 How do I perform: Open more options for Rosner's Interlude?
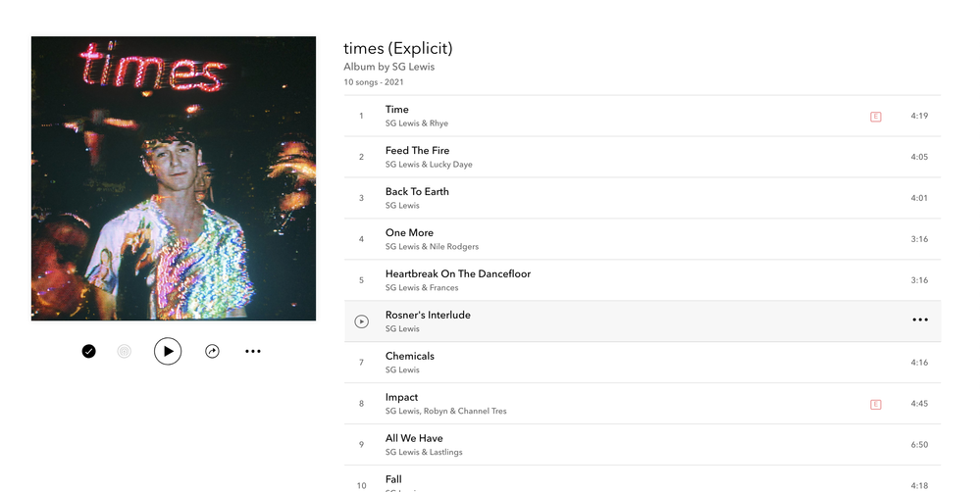919,320
